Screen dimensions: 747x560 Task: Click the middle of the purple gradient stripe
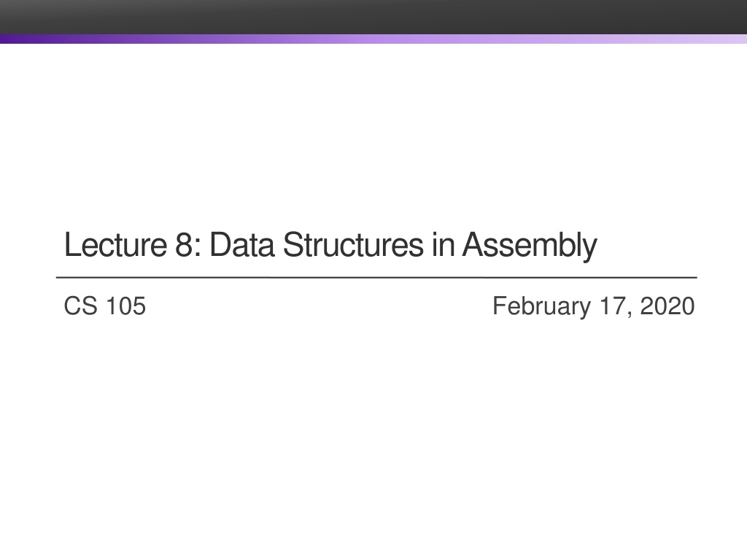click(373, 39)
